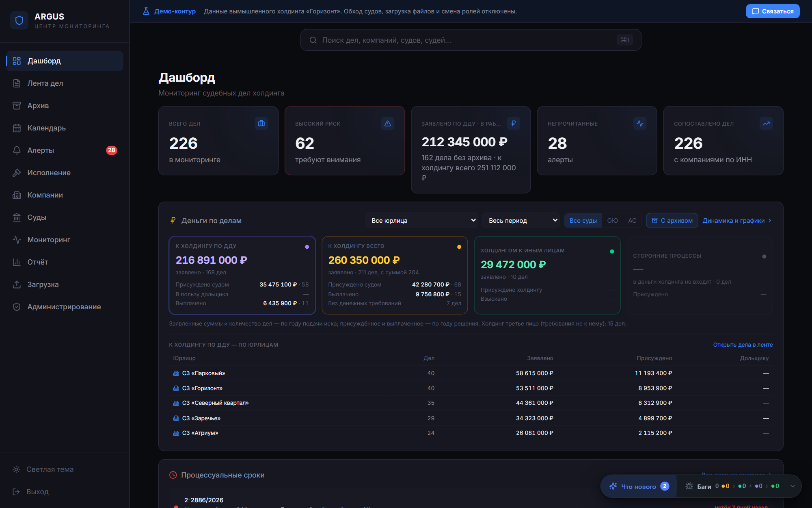The image size is (812, 508).
Task: Click the building icon beside СЗ «Заречье»
Action: [x=176, y=418]
